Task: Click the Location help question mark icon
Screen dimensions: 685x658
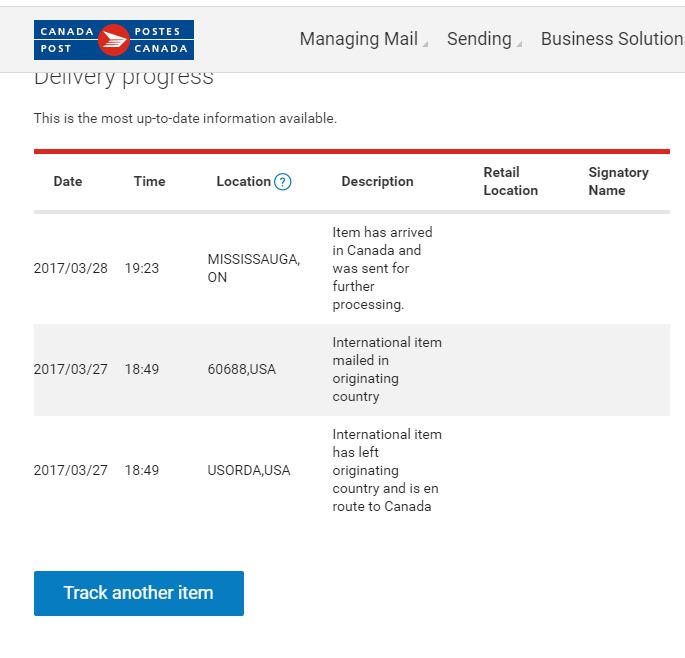Action: [283, 182]
